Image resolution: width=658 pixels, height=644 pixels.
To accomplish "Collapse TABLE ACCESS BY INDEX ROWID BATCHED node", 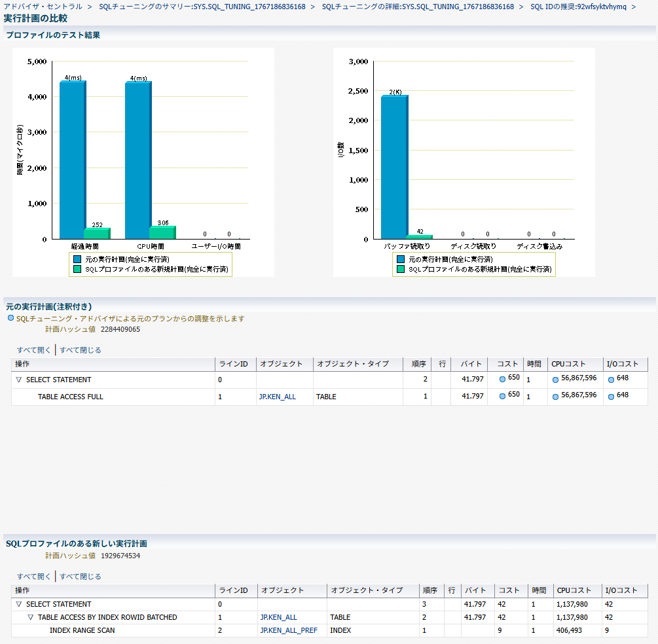I will pyautogui.click(x=31, y=617).
